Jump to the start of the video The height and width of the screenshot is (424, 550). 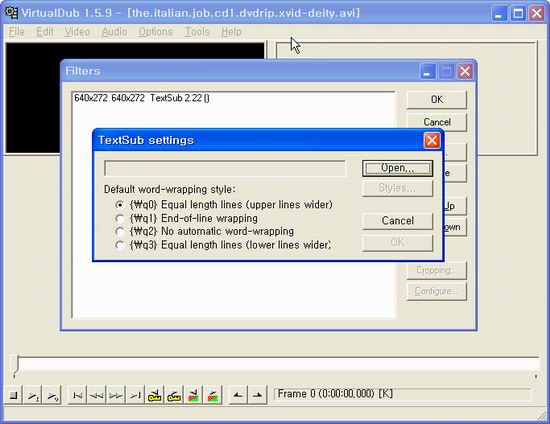[77, 395]
